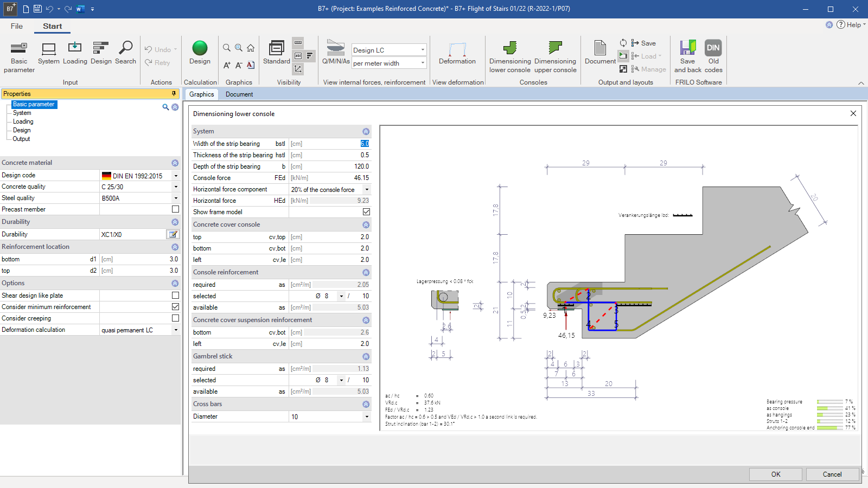The width and height of the screenshot is (868, 488).
Task: Edit Width of strip bearing field
Action: coord(330,144)
